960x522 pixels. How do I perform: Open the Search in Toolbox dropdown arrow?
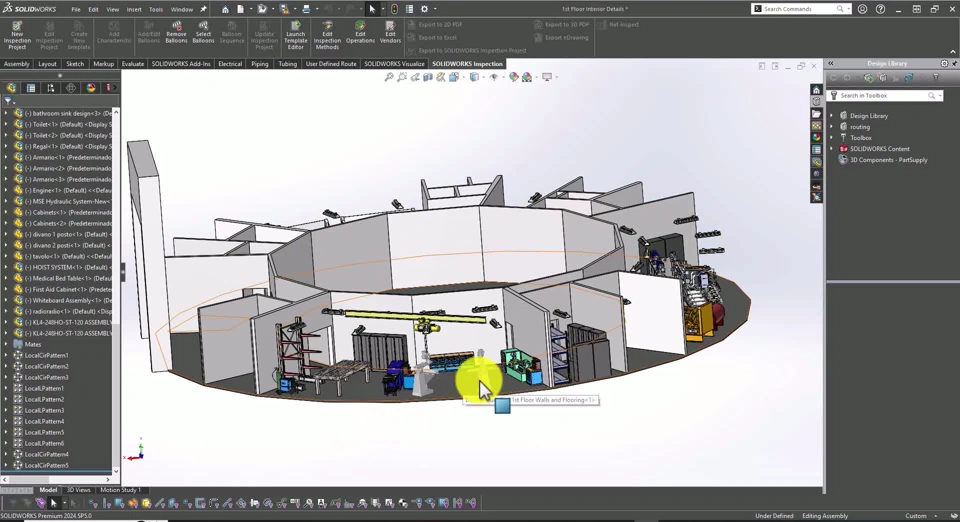click(x=940, y=95)
